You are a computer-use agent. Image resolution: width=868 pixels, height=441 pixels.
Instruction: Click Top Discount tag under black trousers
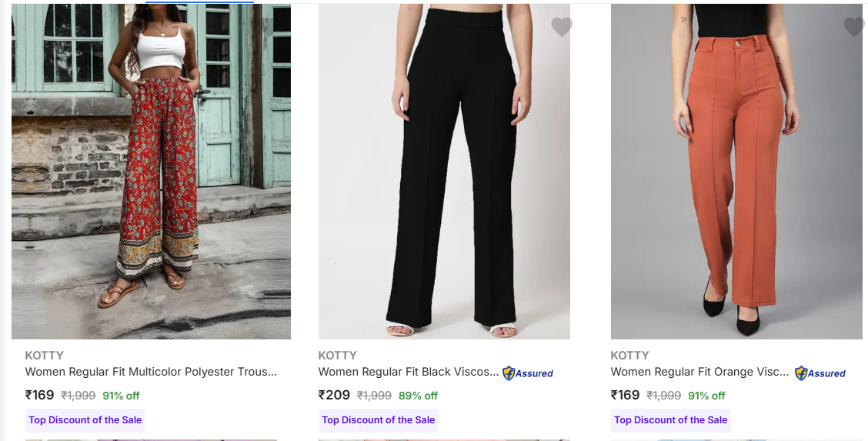(379, 420)
